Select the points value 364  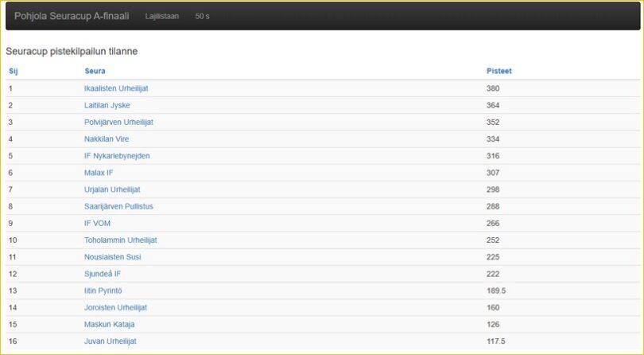[493, 105]
